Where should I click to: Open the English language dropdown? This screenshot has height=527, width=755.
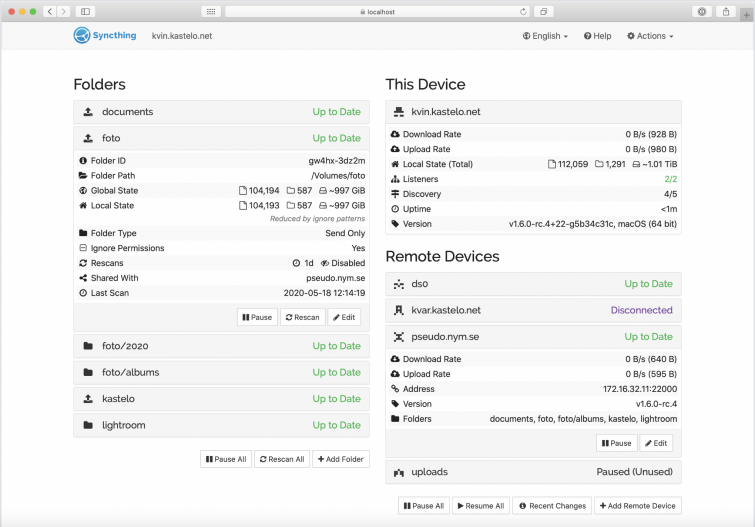coord(545,36)
